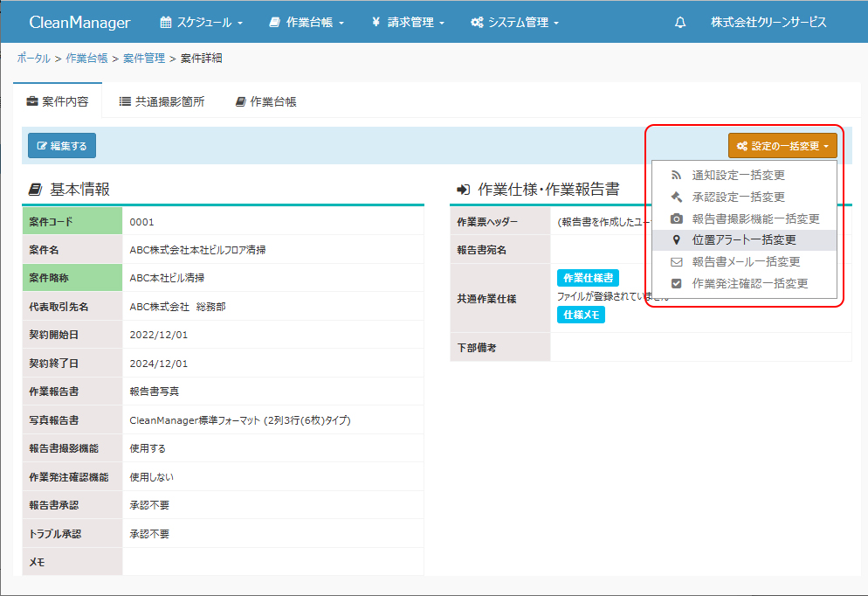Click the map pin icon for 位置アラート一括変更

pyautogui.click(x=676, y=240)
